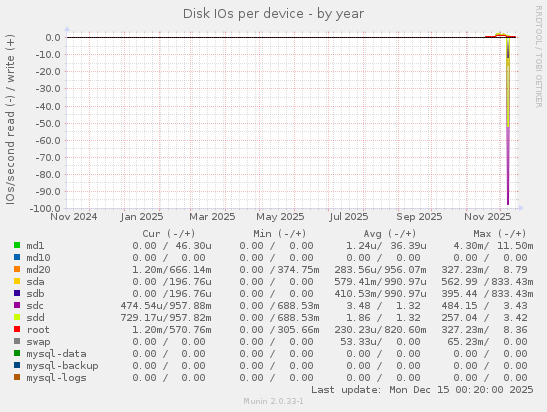Select the mysql-data legend label
Image resolution: width=547 pixels, height=412 pixels.
click(x=57, y=354)
